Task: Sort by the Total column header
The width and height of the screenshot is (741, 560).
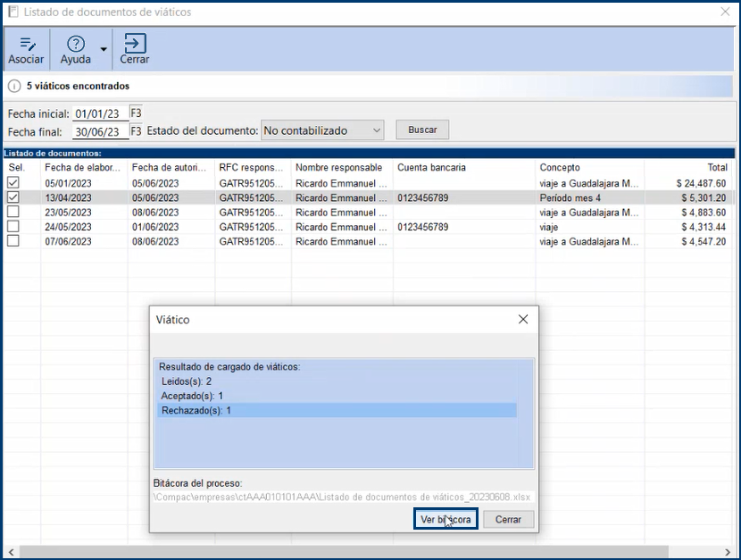Action: (x=687, y=167)
